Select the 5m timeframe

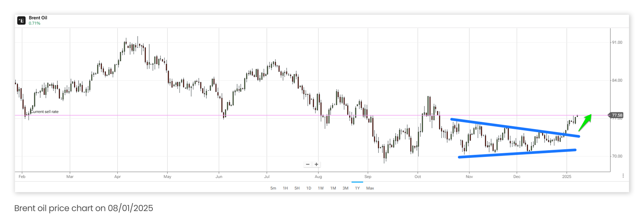pos(273,188)
